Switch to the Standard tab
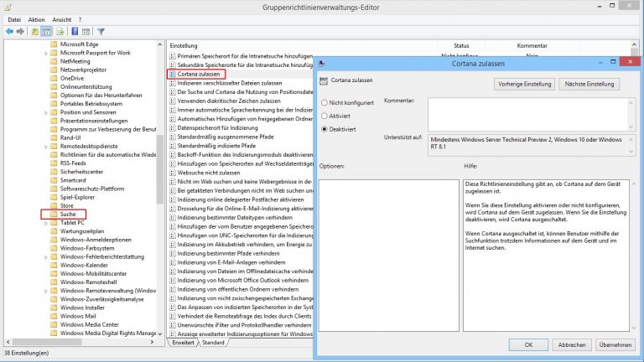Screen dimensions: 644x362 point(213,342)
